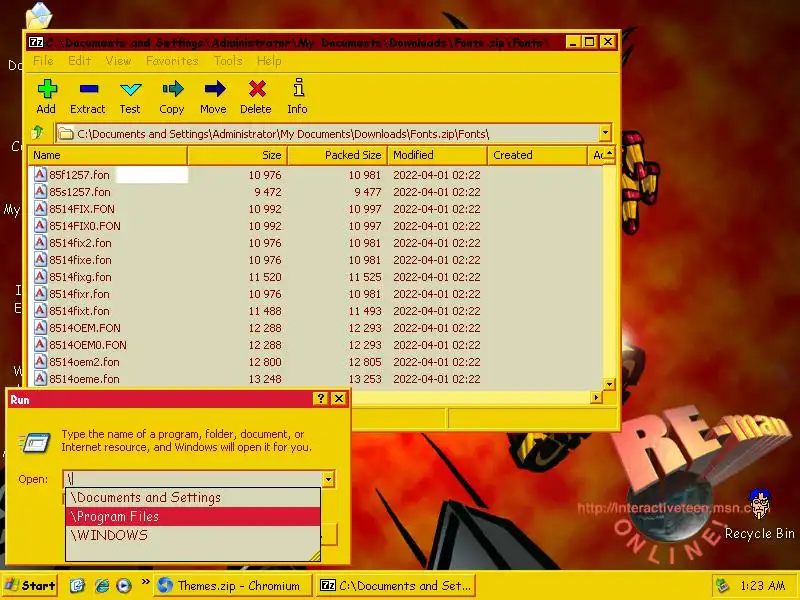
Task: Click the 7-Zip window title icon
Action: 36,42
